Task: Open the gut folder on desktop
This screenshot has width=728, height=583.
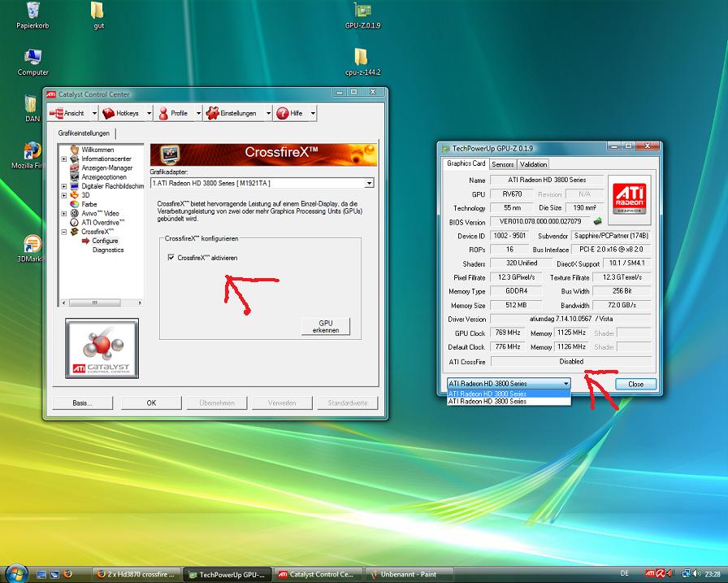Action: click(x=98, y=15)
